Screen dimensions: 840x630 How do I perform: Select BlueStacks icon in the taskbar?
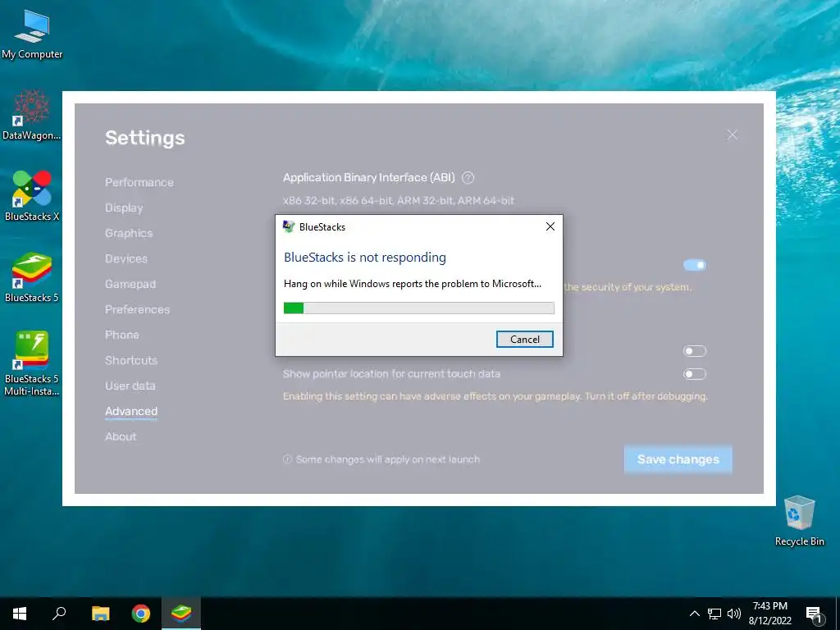[181, 614]
